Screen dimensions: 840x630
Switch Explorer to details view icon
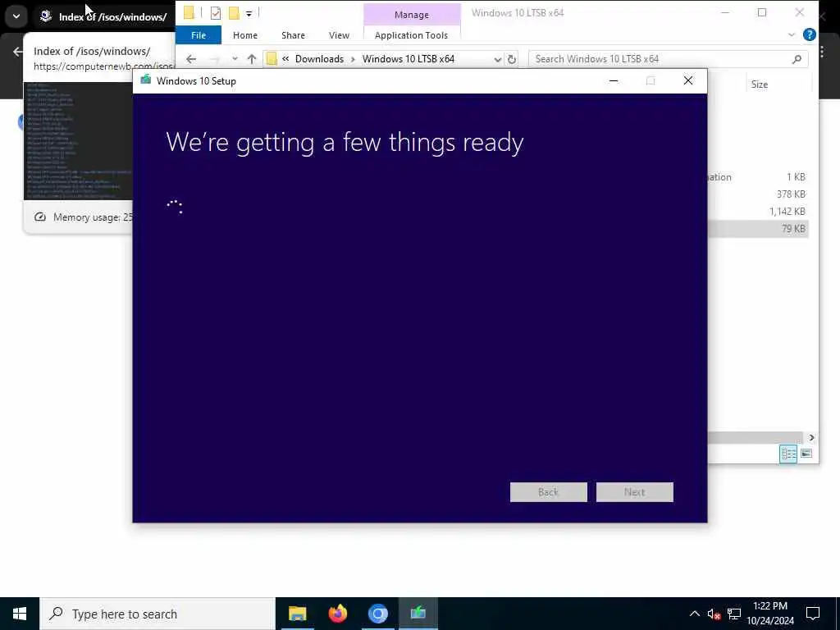tap(788, 454)
